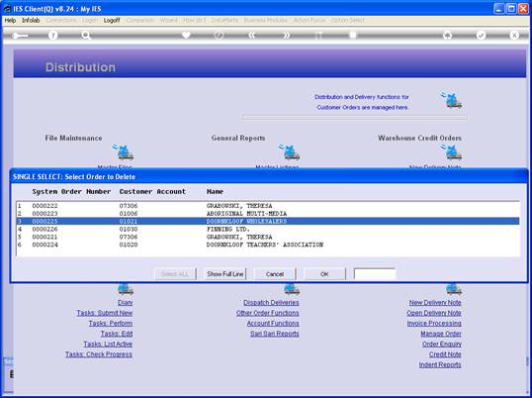Image resolution: width=532 pixels, height=398 pixels.
Task: Click the truck icon under General Reports
Action: pos(290,152)
